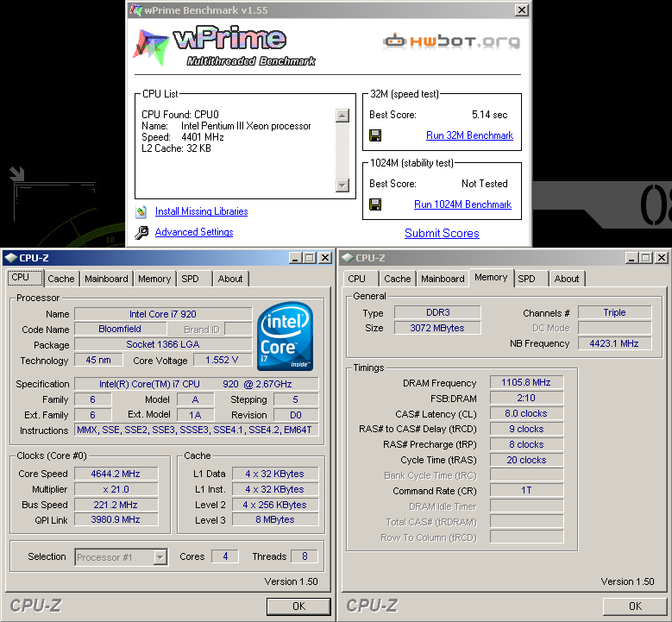672x622 pixels.
Task: Click the wPrime multithreaded benchmark logo
Action: [225, 47]
